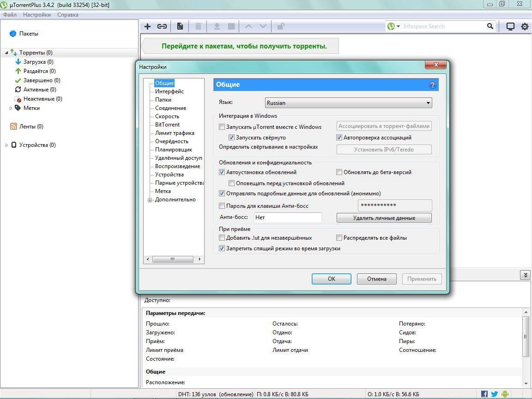Click the trash remove torrent icon

198,26
